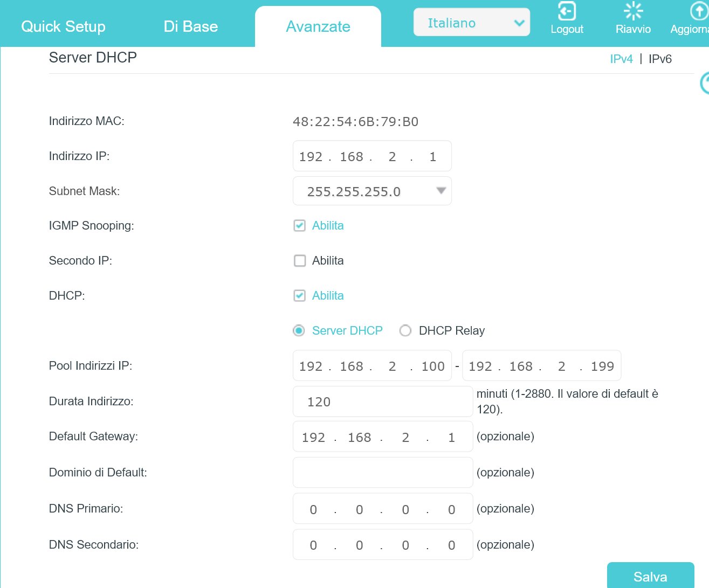This screenshot has height=588, width=709.
Task: Click the DNS Primario last octet field
Action: coord(451,510)
